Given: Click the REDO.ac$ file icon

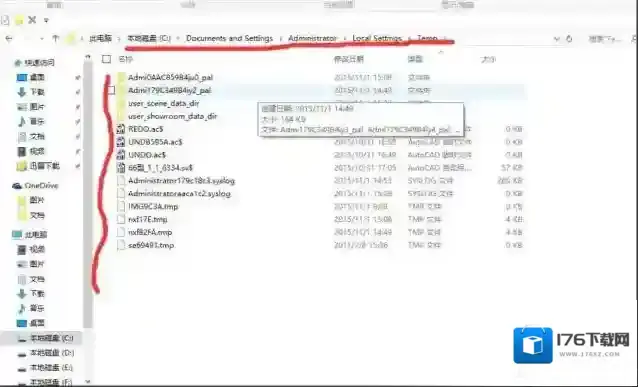Looking at the screenshot, I should click(120, 129).
